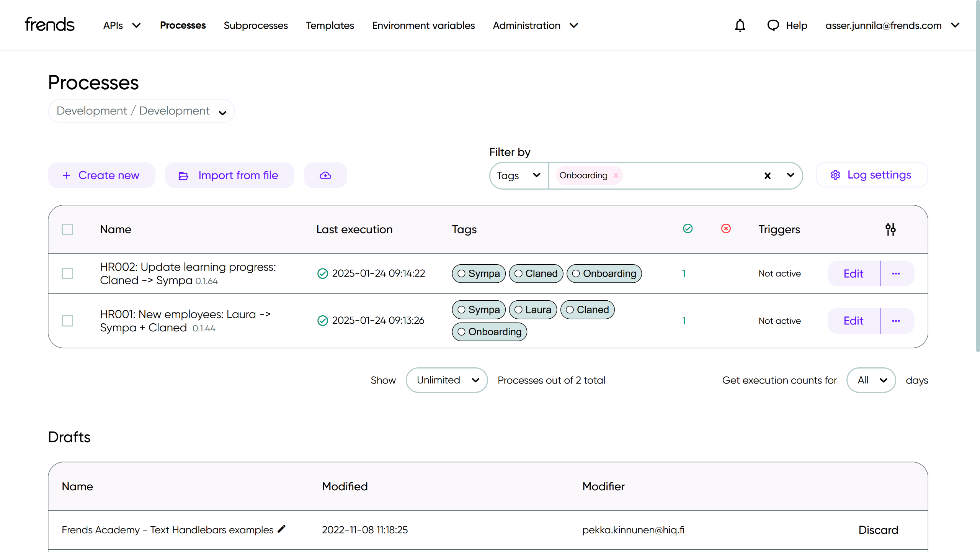Open the Unlimited show count dropdown
980x552 pixels.
(446, 380)
